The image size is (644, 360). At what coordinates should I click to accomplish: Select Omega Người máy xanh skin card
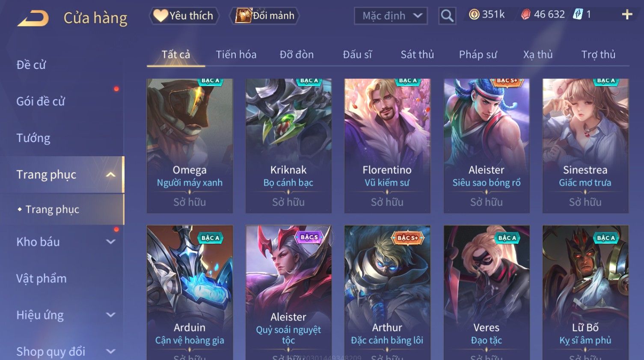click(190, 146)
